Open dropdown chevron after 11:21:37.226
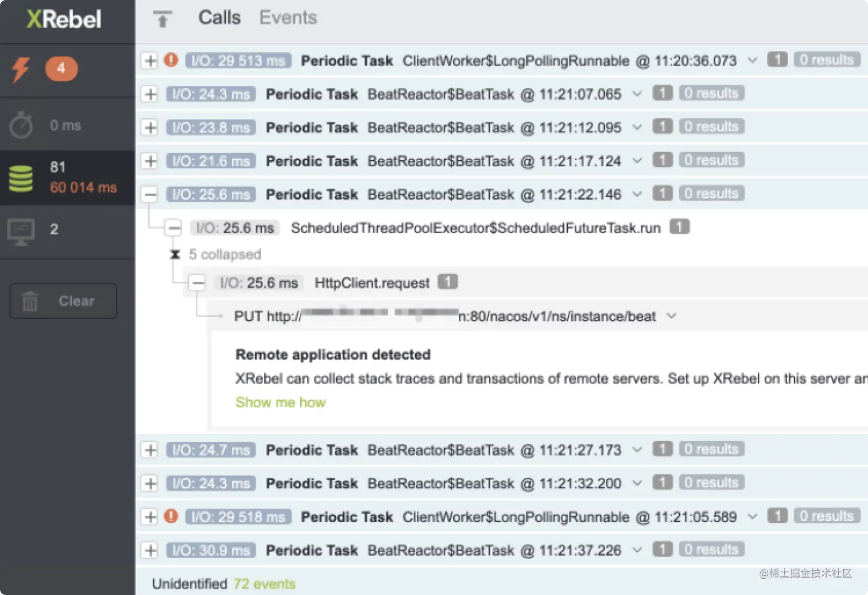 tap(637, 550)
